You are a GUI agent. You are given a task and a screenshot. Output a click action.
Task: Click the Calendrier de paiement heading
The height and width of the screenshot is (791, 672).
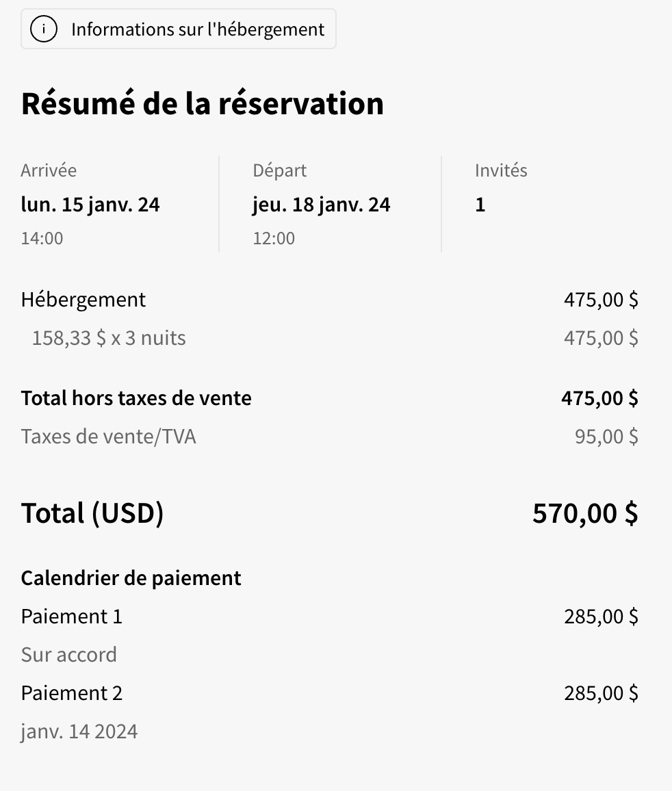[131, 578]
